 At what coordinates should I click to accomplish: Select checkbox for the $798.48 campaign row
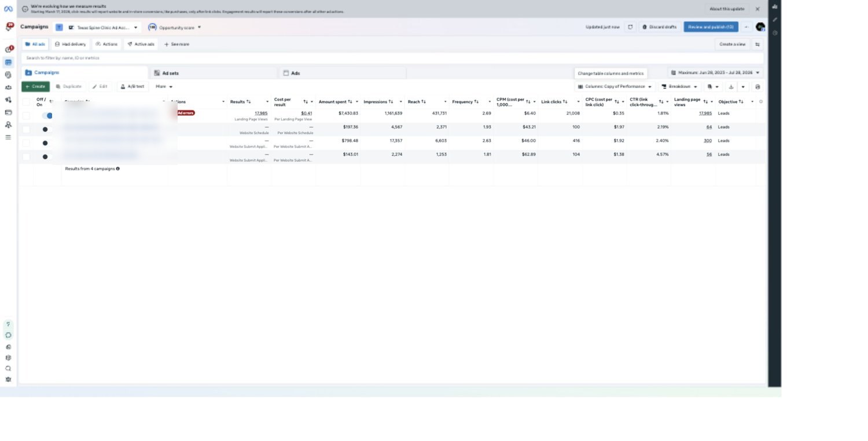(26, 143)
